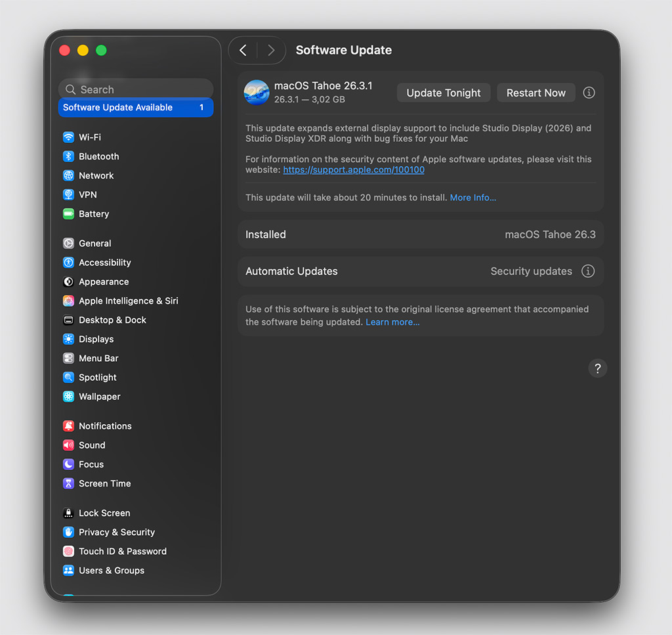
Task: Close the window with red button
Action: [x=65, y=50]
